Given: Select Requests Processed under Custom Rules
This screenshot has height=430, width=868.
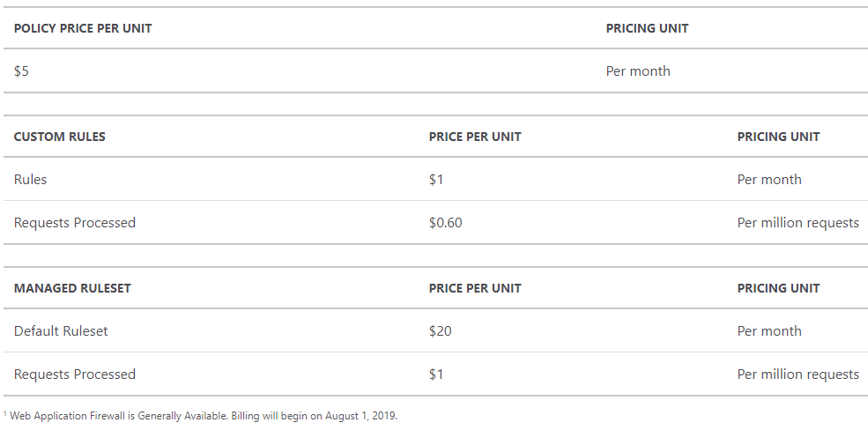Looking at the screenshot, I should tap(75, 222).
